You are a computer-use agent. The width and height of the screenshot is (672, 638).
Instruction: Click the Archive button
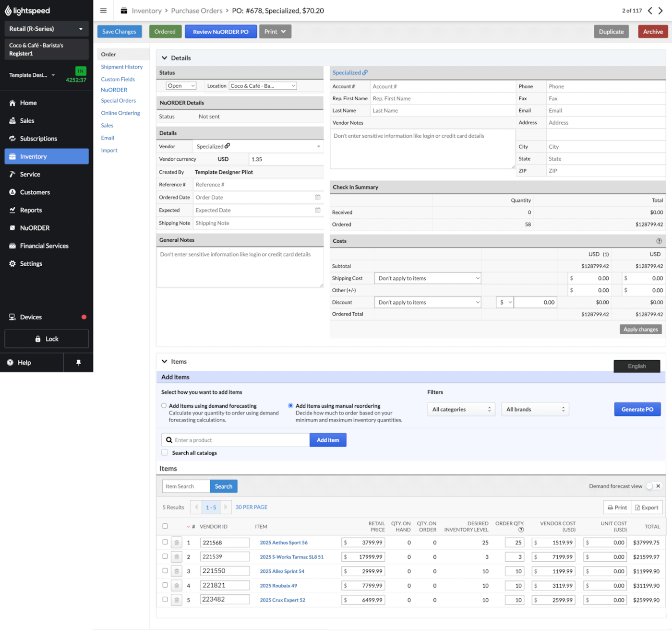(653, 32)
